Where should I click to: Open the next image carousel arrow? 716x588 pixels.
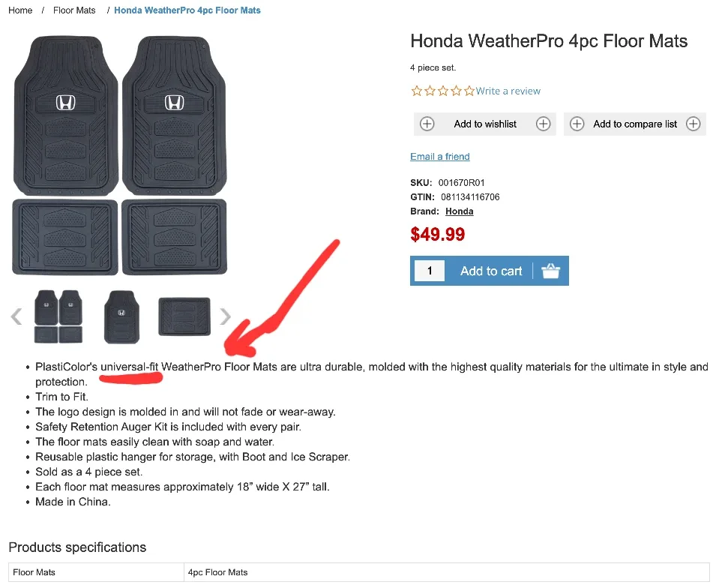click(x=225, y=316)
